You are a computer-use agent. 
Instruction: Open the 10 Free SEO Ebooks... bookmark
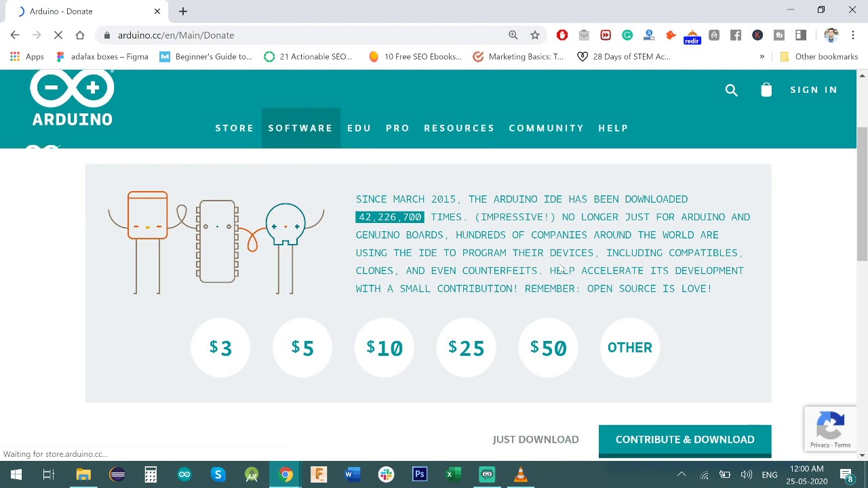point(415,57)
